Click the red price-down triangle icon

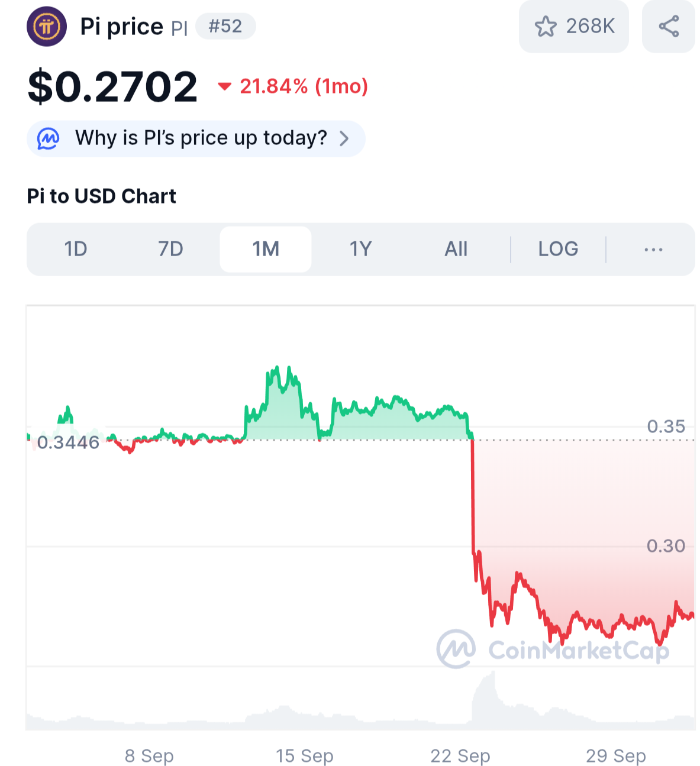coord(224,87)
